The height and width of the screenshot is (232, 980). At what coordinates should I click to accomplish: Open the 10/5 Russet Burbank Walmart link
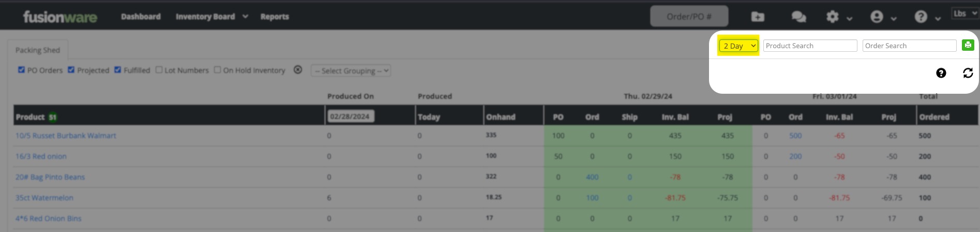click(66, 136)
